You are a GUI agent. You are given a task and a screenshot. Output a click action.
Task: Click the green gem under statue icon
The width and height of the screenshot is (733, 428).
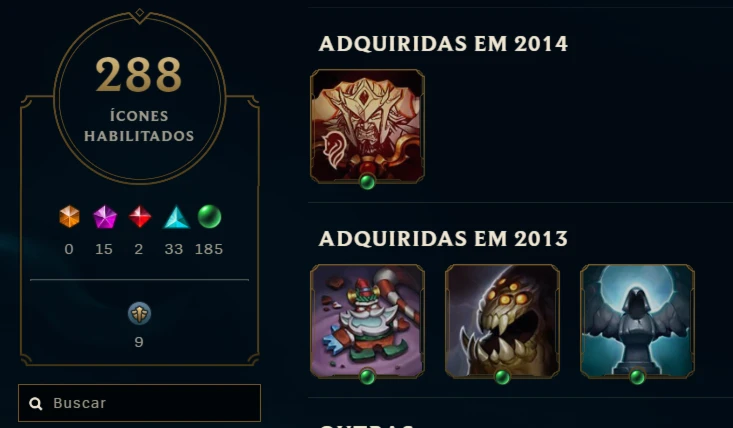point(637,377)
